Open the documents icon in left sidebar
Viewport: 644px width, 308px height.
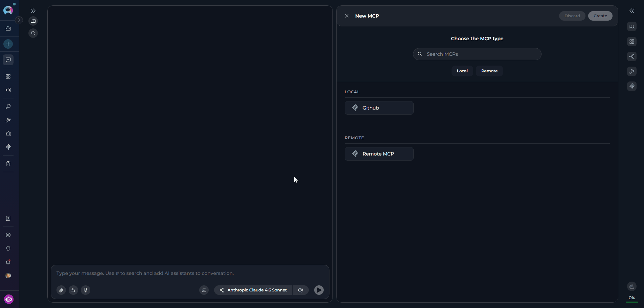click(x=8, y=164)
